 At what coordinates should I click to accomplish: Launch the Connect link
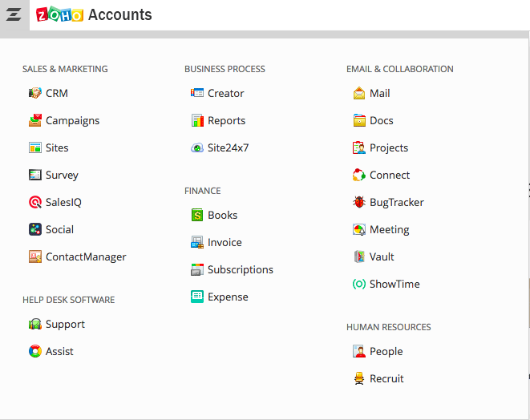tap(390, 175)
